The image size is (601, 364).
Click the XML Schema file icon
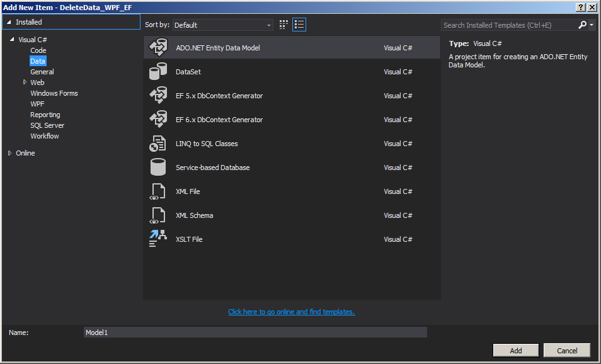pyautogui.click(x=157, y=215)
